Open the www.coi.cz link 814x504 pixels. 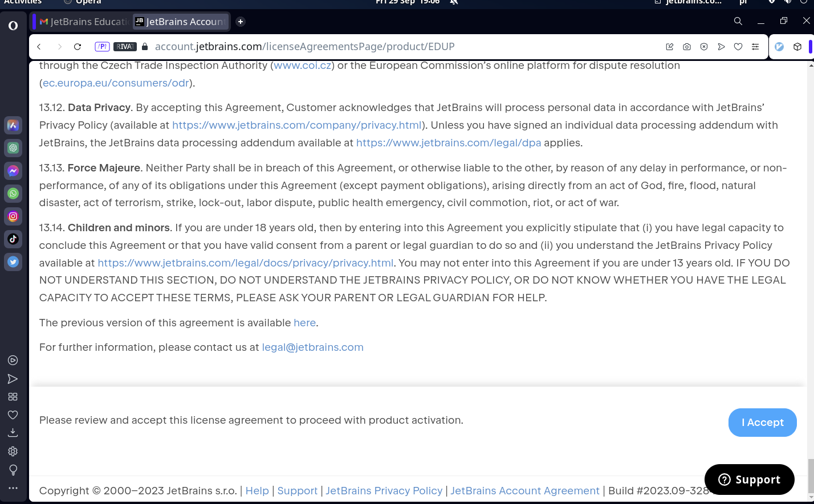click(303, 65)
